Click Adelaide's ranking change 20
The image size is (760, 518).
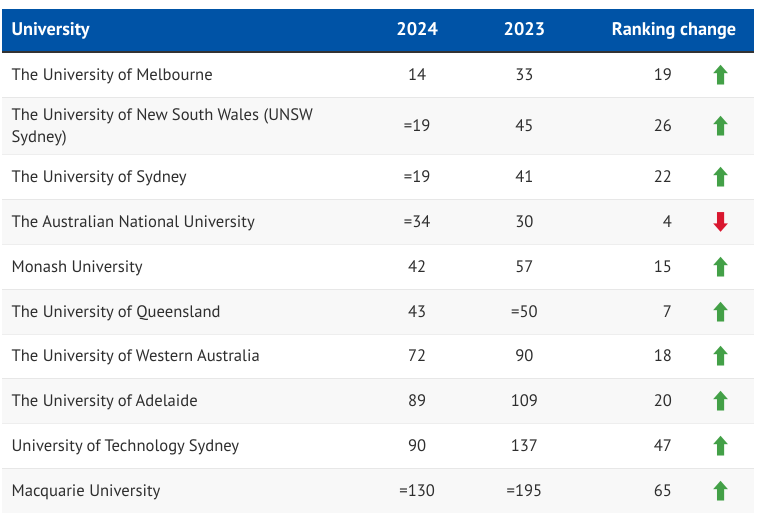tap(663, 401)
